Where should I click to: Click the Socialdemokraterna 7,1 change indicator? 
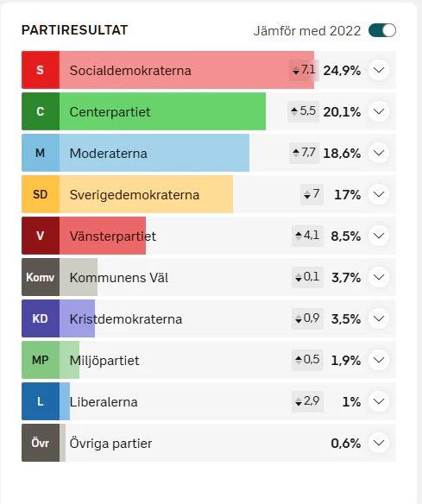point(304,70)
